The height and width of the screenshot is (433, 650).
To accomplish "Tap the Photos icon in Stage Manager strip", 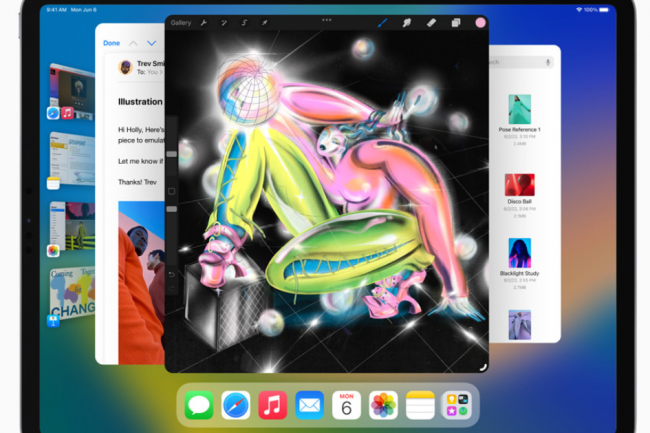I will 53,251.
